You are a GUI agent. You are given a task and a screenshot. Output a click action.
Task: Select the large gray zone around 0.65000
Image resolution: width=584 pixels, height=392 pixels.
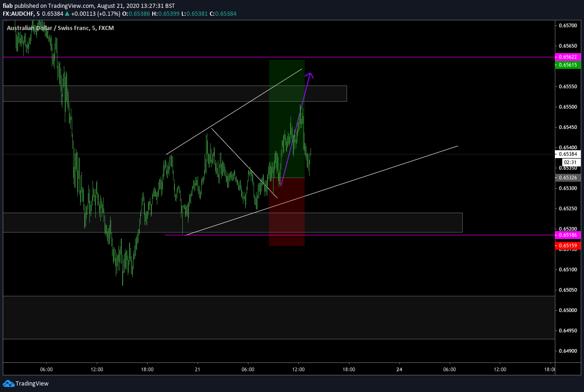pyautogui.click(x=279, y=318)
